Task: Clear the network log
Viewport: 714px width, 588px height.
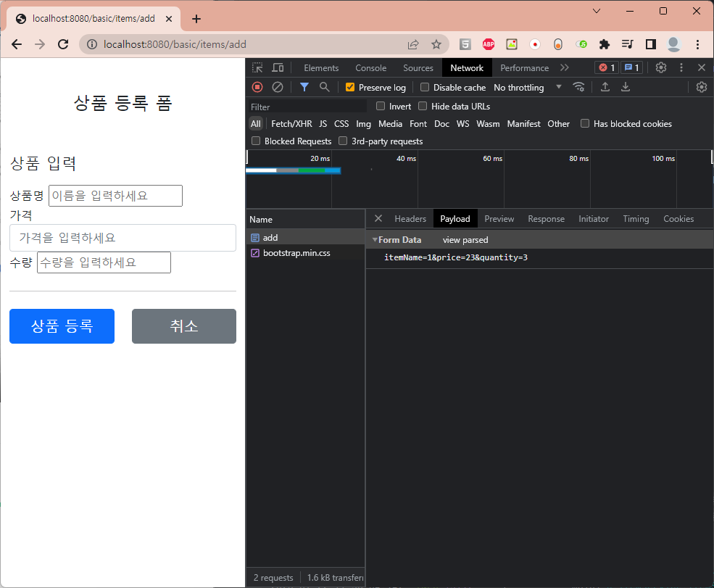Action: click(x=278, y=87)
